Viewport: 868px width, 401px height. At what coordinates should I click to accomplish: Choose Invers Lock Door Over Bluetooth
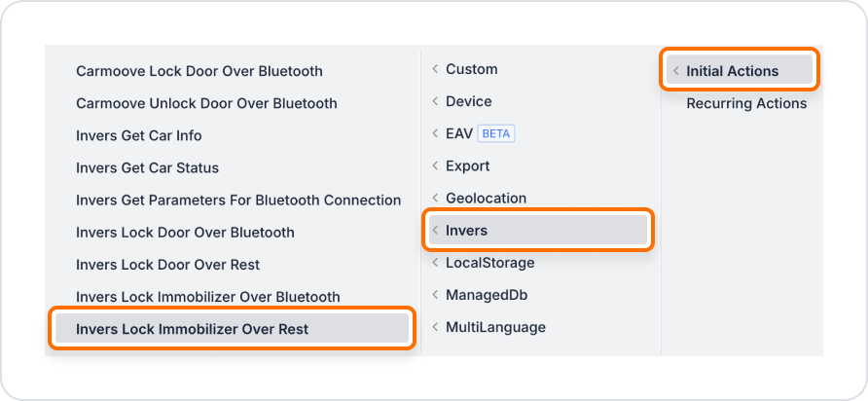(x=185, y=232)
